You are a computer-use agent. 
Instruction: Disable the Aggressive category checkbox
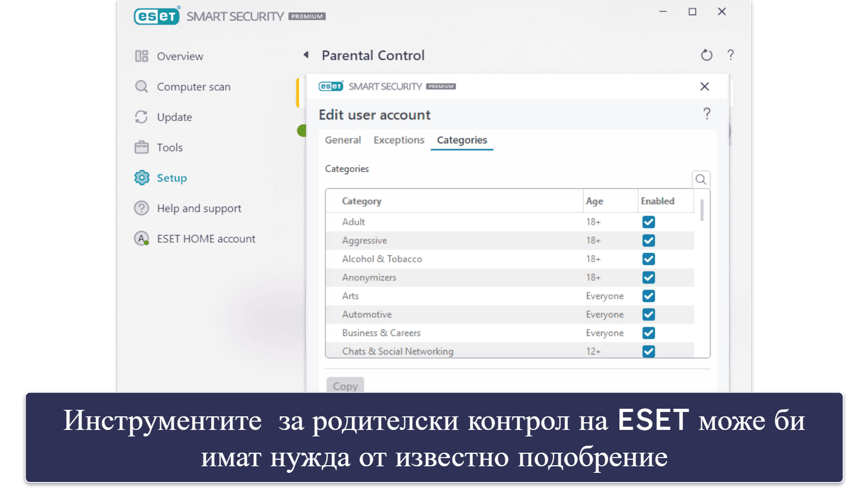pyautogui.click(x=649, y=240)
